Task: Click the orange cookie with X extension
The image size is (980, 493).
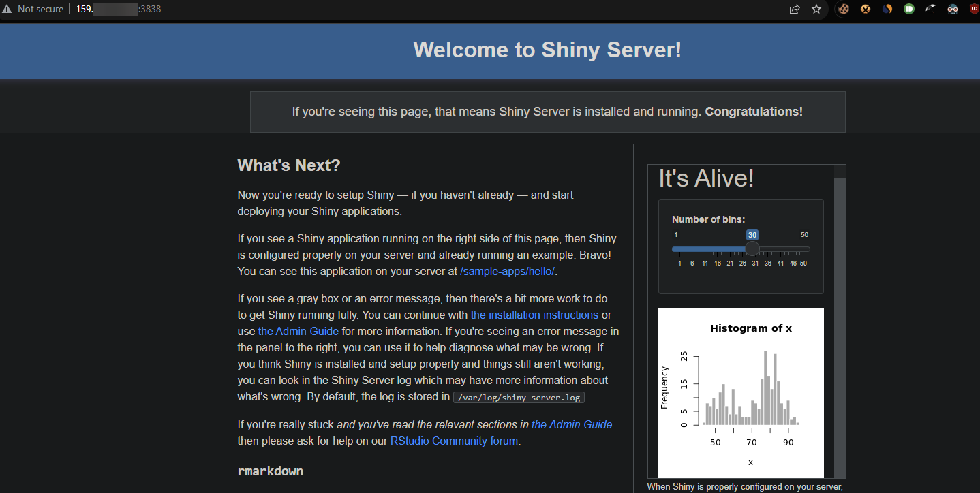Action: click(866, 10)
